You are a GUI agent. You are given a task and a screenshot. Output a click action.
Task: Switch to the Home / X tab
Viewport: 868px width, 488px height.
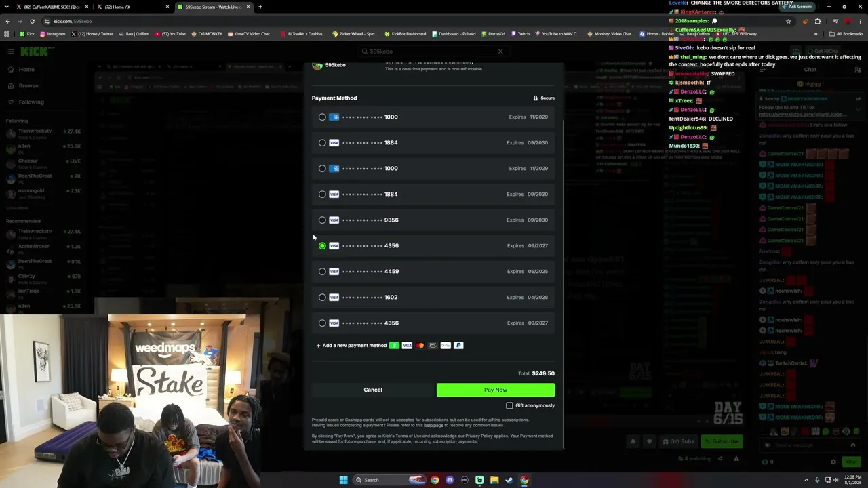132,7
